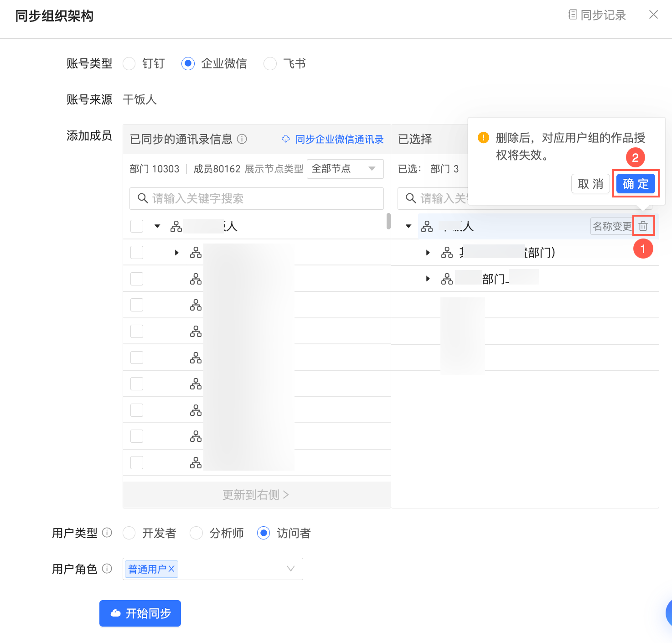672x643 pixels.
Task: Expand the child department under synced root node
Action: coord(177,253)
